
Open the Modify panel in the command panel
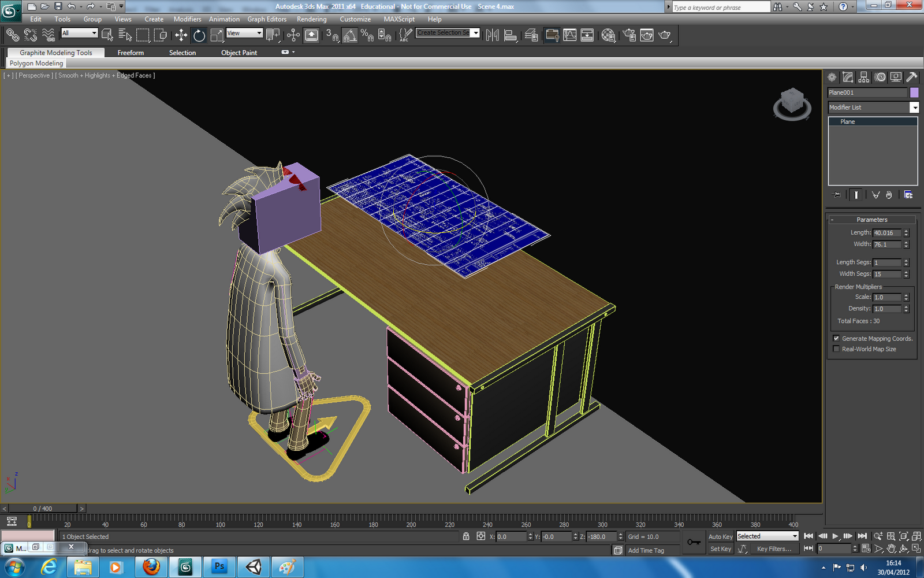click(848, 76)
